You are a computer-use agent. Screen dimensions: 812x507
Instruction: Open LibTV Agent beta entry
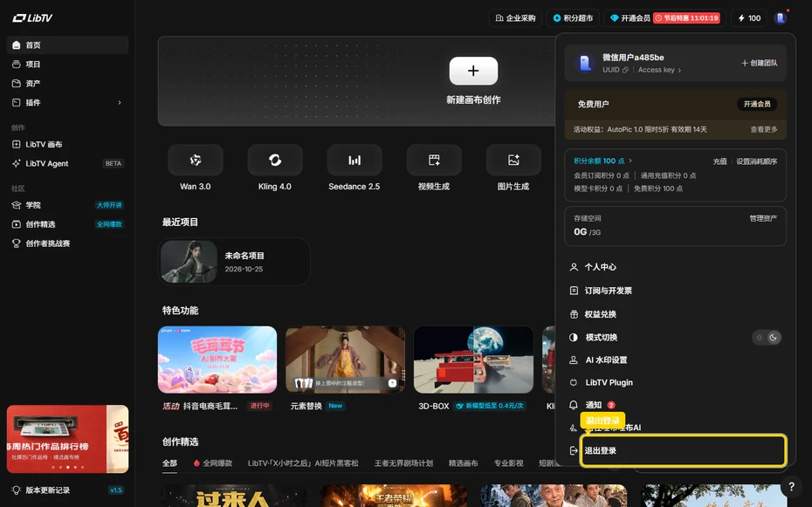tap(67, 163)
